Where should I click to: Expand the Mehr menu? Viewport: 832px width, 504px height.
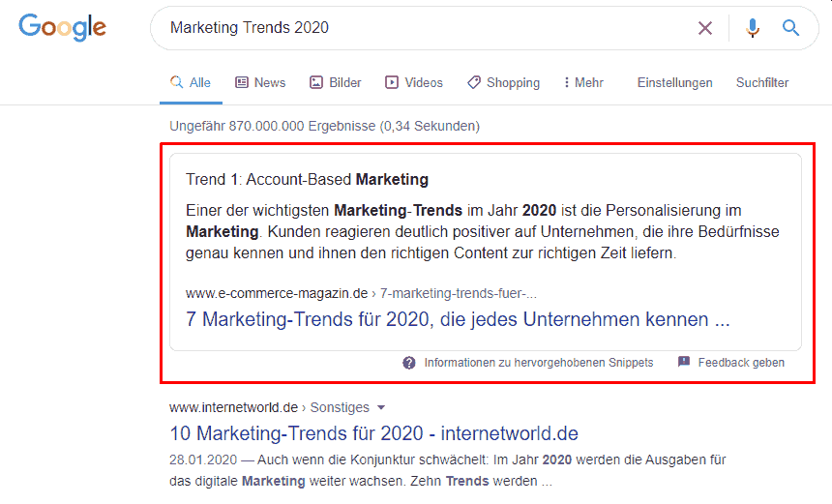(x=583, y=83)
